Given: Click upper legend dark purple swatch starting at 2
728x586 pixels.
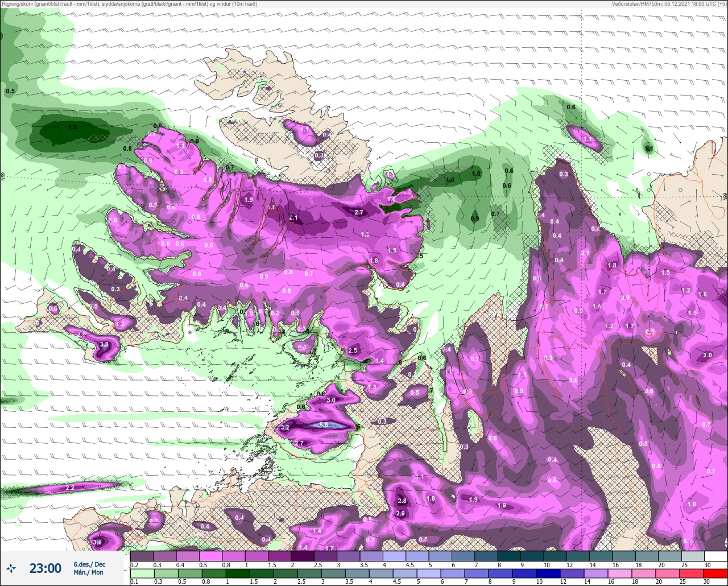Looking at the screenshot, I should pyautogui.click(x=303, y=556).
